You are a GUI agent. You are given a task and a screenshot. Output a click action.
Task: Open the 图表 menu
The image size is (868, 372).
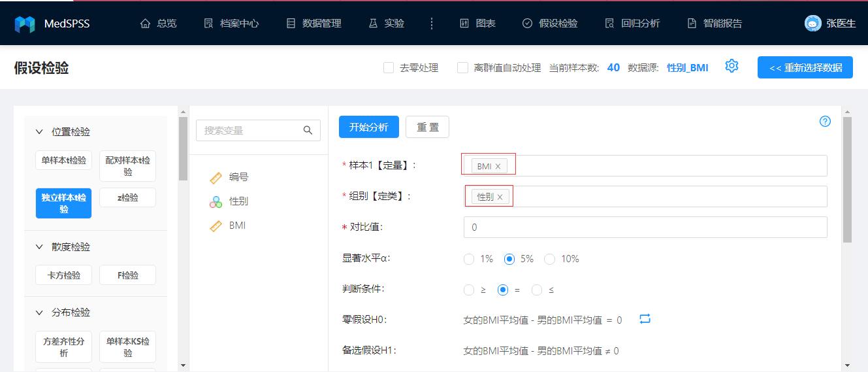coord(477,24)
